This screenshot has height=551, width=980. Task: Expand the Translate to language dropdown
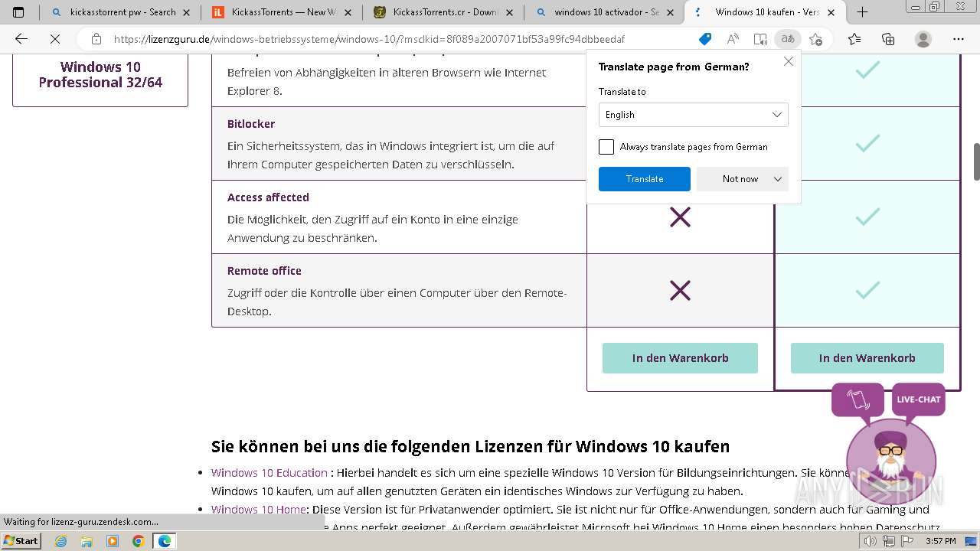point(694,115)
